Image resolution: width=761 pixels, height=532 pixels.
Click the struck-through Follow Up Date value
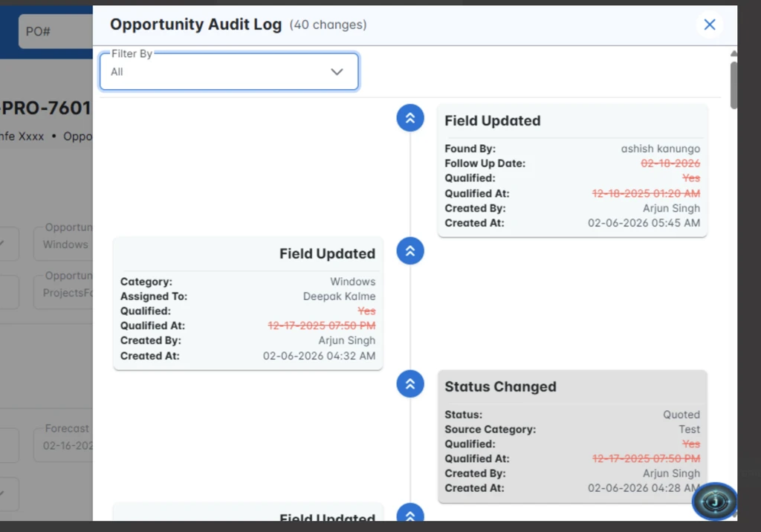point(670,163)
